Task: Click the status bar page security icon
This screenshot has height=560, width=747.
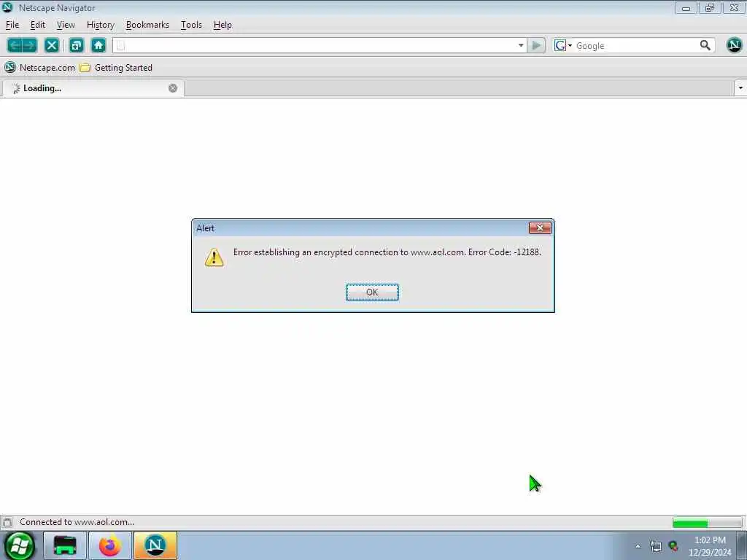Action: [x=7, y=522]
